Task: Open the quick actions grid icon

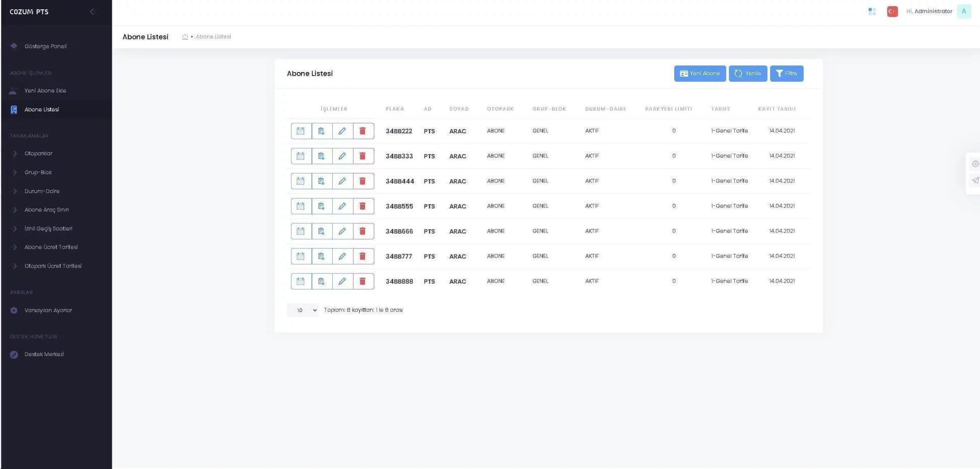Action: pos(872,11)
